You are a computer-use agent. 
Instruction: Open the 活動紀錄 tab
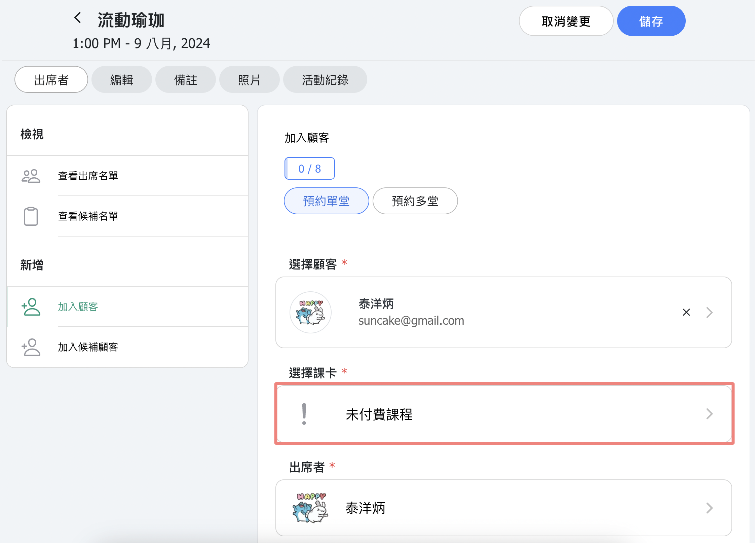pos(325,80)
